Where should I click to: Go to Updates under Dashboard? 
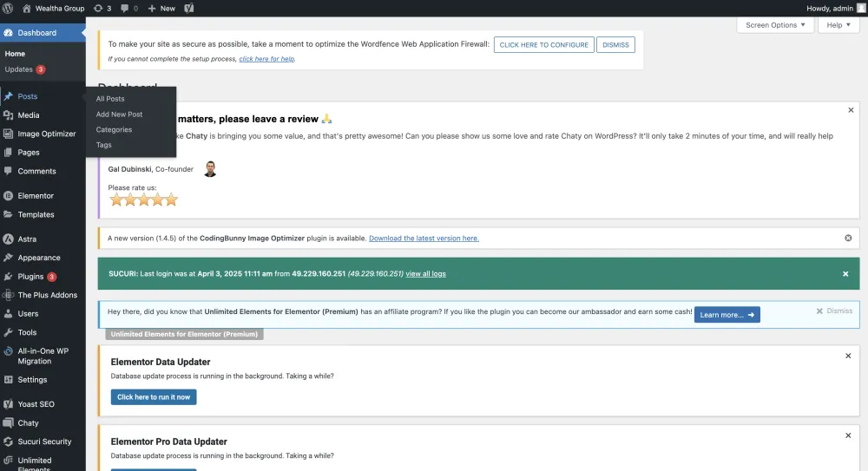click(24, 69)
